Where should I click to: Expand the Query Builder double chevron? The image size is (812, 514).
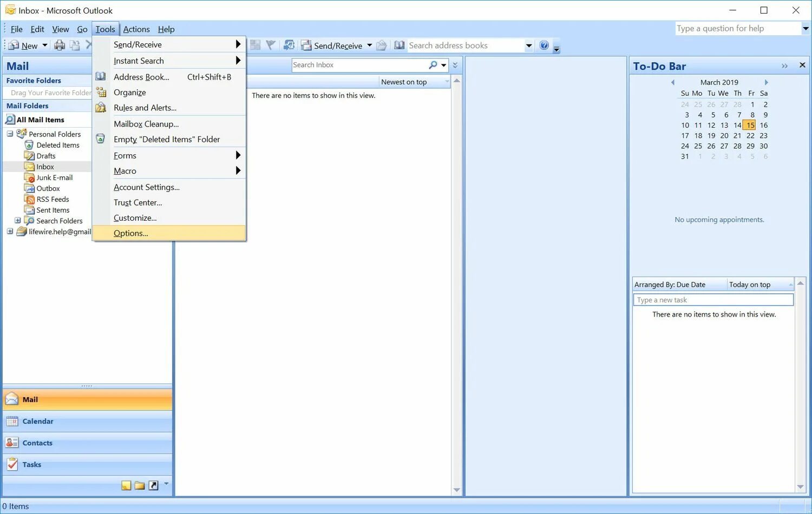[455, 65]
